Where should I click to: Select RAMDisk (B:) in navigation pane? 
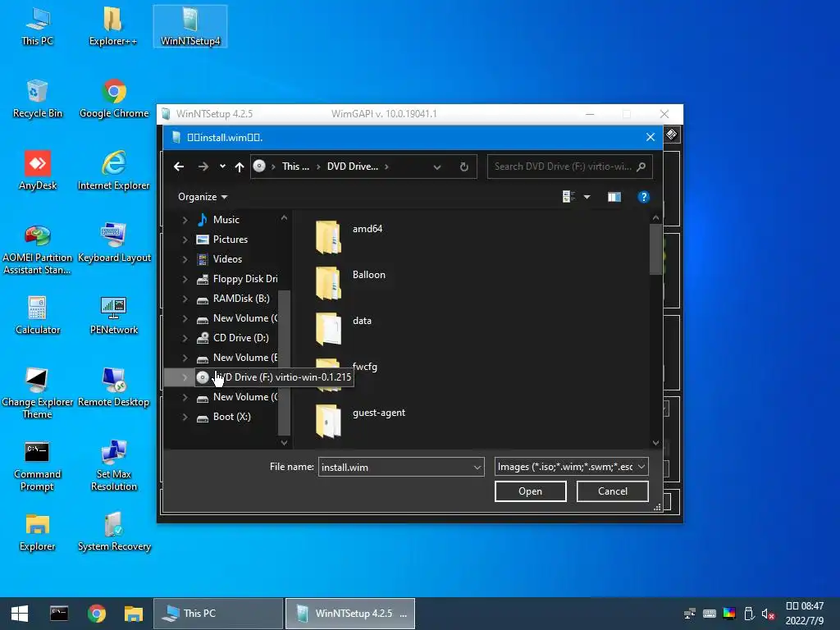click(x=233, y=299)
